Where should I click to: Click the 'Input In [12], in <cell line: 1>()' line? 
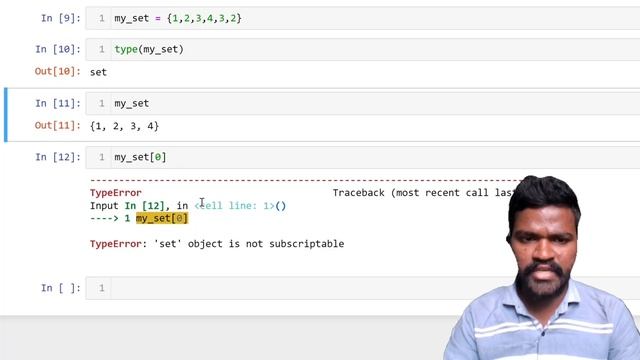tap(188, 206)
